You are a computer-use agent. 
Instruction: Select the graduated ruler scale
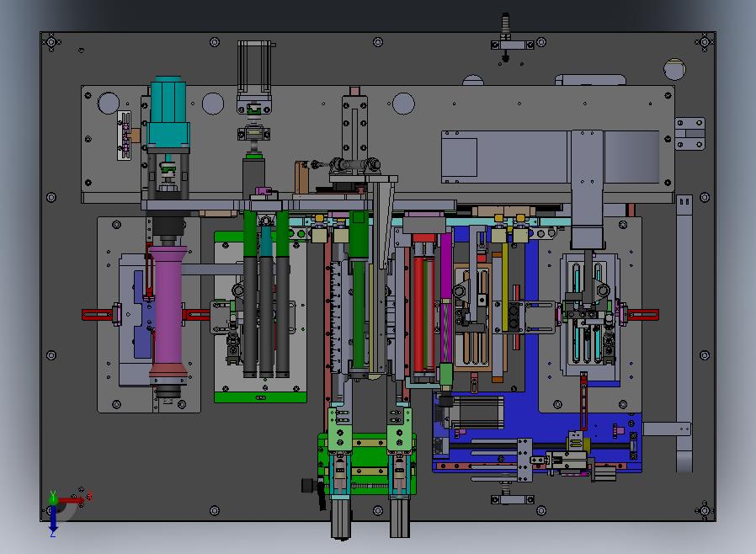pos(336,317)
